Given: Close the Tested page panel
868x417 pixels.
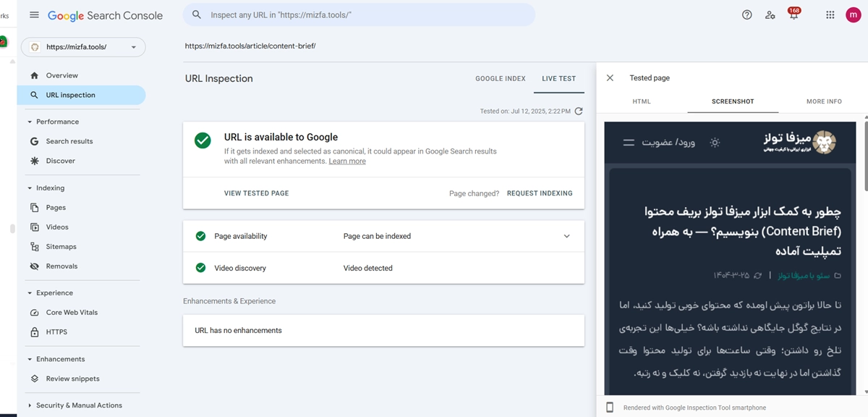Looking at the screenshot, I should [x=610, y=78].
